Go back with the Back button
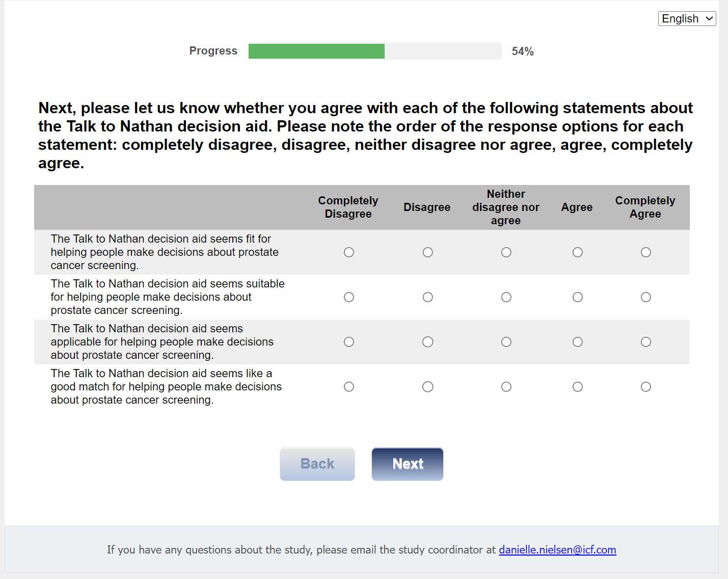Screen dimensions: 728x579 click(317, 464)
